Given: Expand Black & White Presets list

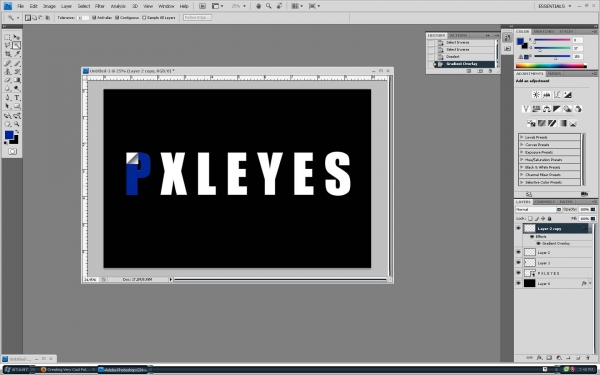Looking at the screenshot, I should 522,167.
